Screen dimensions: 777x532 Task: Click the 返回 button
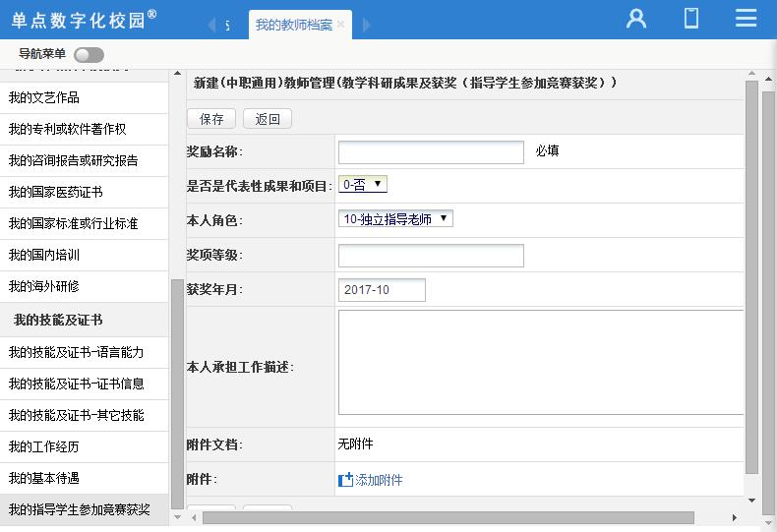(x=268, y=119)
